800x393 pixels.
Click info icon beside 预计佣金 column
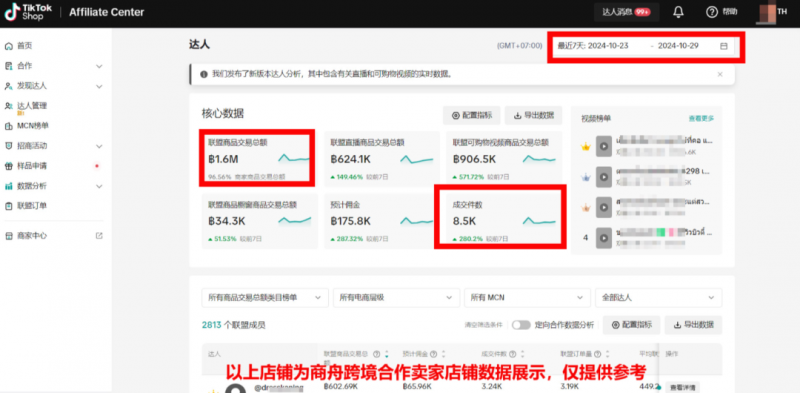point(433,354)
